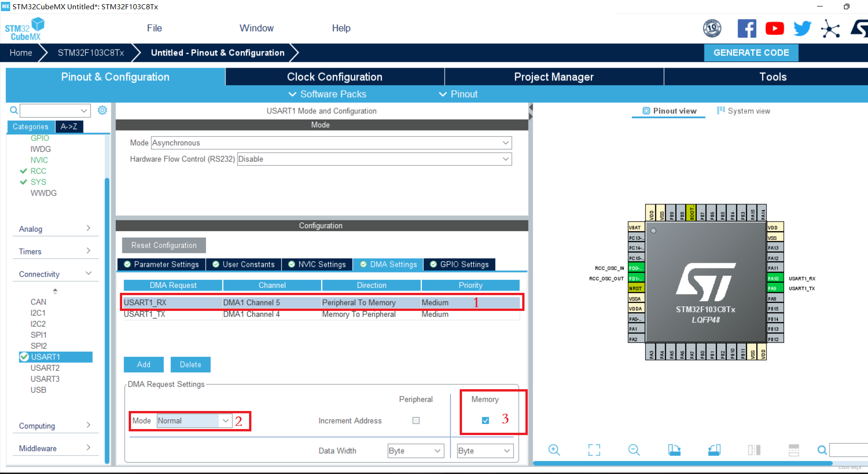Switch to Clock Configuration tab
868x474 pixels.
(335, 77)
